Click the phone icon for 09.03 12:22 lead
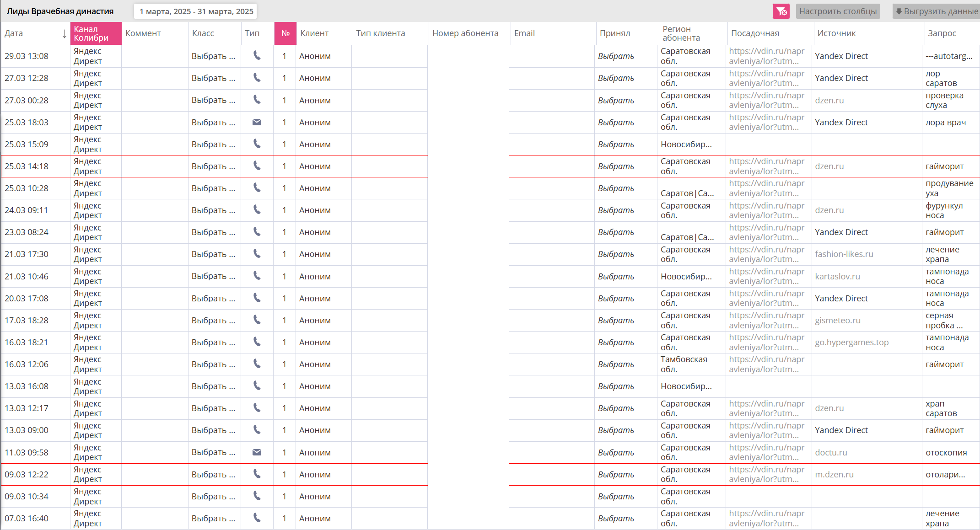The width and height of the screenshot is (980, 530). tap(257, 474)
